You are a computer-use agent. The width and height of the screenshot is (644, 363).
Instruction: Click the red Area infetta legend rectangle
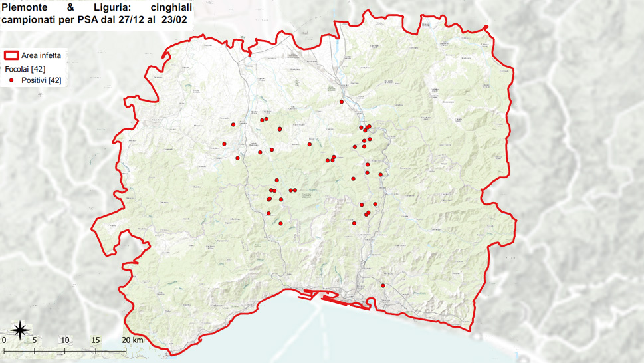click(11, 56)
